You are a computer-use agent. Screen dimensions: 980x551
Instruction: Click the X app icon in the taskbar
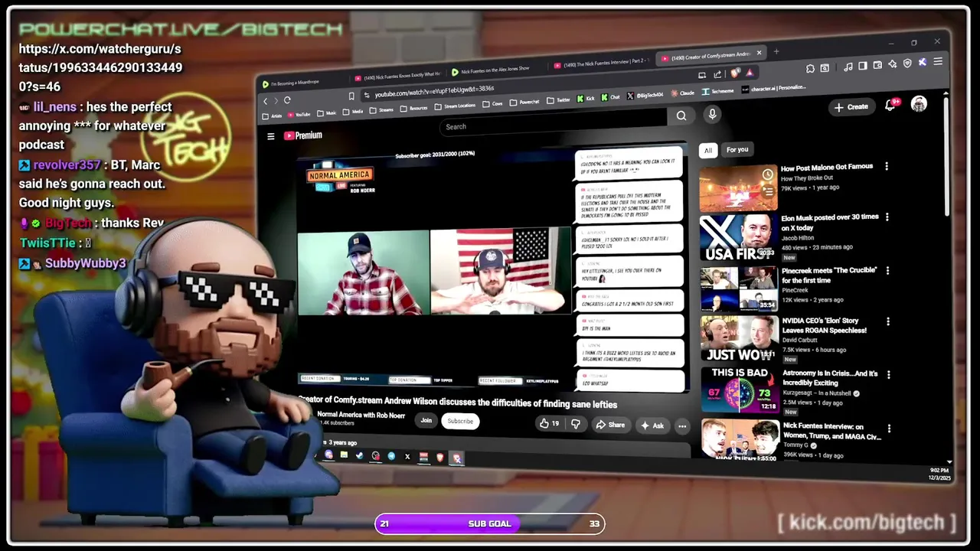[407, 457]
